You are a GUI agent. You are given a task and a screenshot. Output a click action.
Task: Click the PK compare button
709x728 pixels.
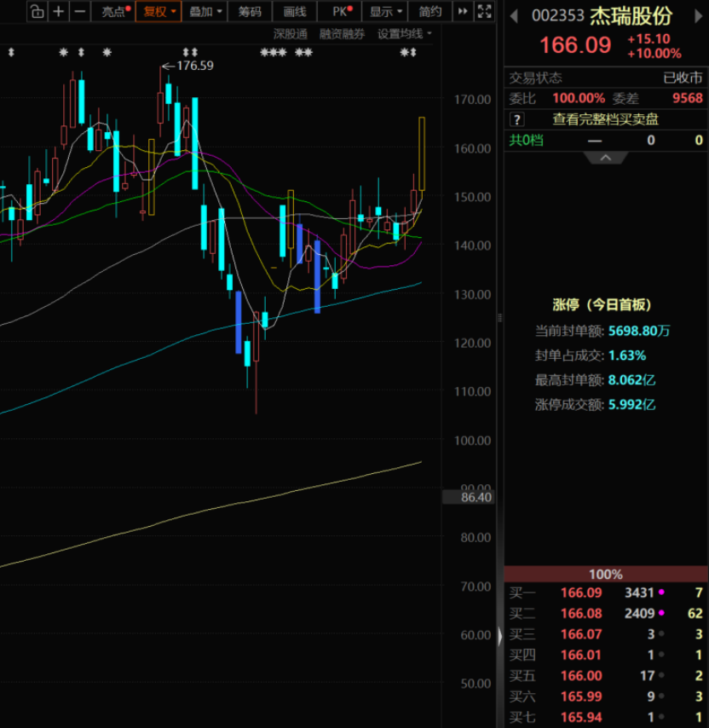coord(341,12)
